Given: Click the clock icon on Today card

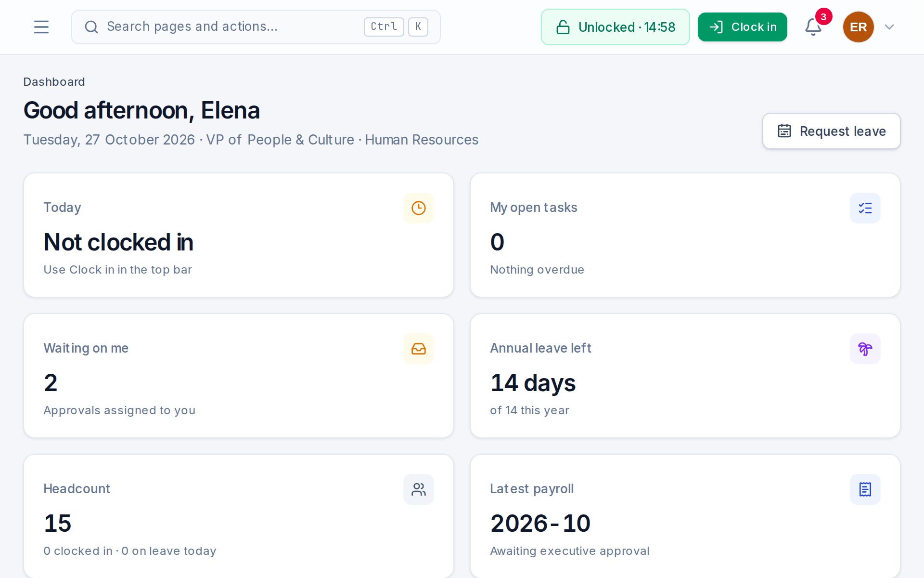Looking at the screenshot, I should pos(419,208).
